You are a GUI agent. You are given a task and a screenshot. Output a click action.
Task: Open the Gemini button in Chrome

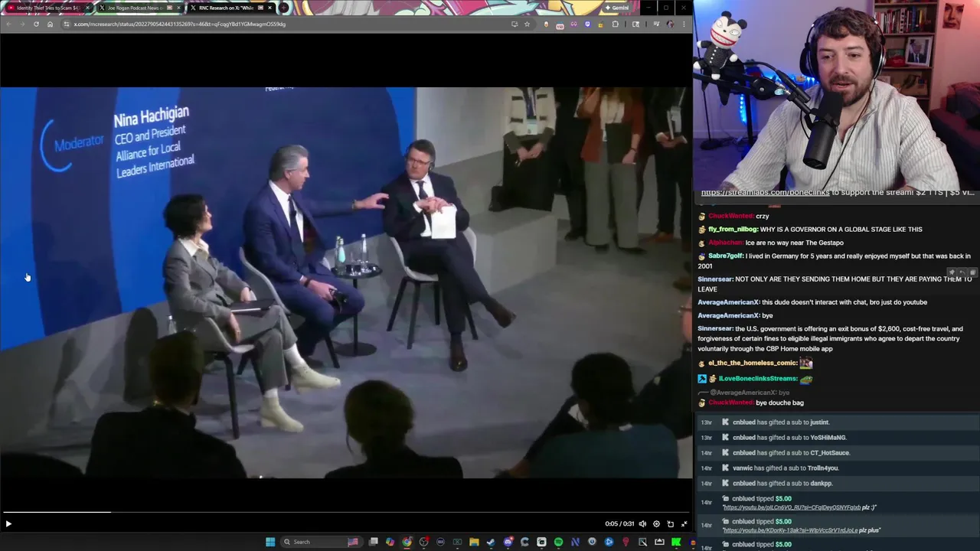616,8
